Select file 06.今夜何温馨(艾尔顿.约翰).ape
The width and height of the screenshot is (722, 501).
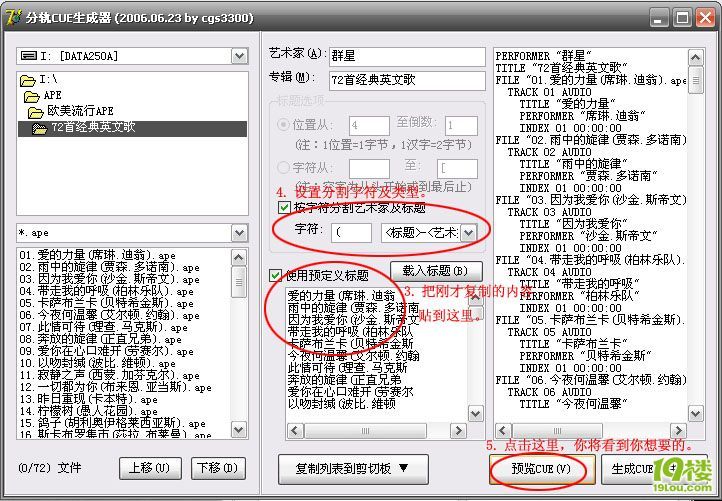tap(109, 315)
